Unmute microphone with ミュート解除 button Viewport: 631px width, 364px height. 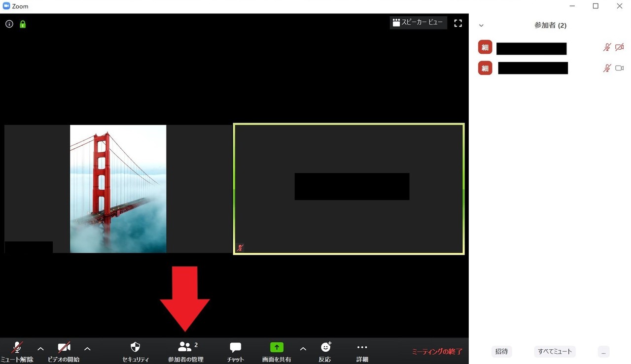click(x=17, y=352)
